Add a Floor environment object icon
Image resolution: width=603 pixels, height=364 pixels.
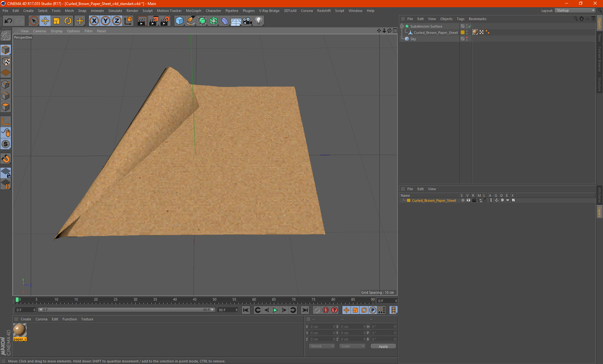click(x=236, y=21)
